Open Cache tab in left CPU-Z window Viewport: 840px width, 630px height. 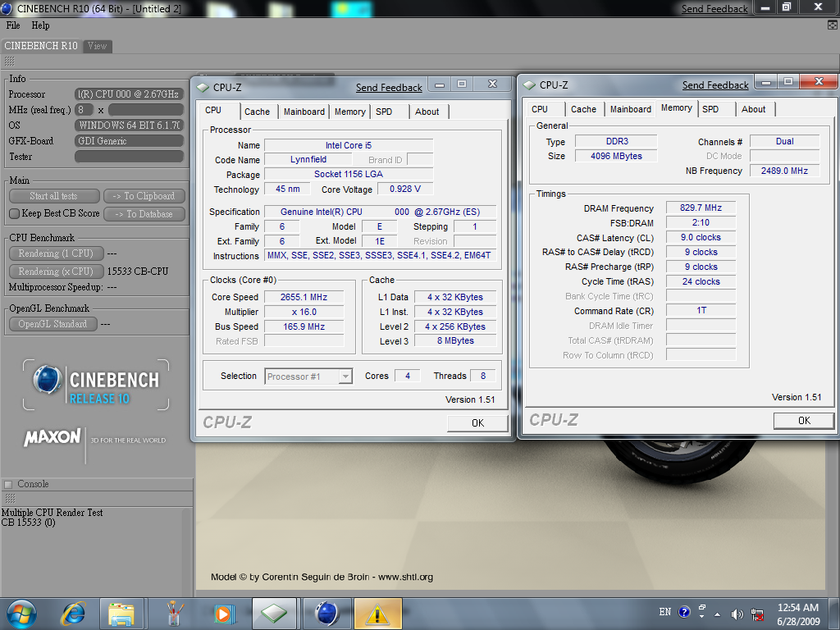pos(257,112)
